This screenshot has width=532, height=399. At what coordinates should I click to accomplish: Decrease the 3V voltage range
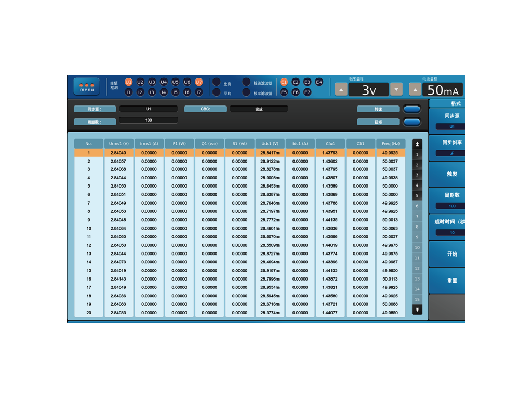tap(396, 89)
